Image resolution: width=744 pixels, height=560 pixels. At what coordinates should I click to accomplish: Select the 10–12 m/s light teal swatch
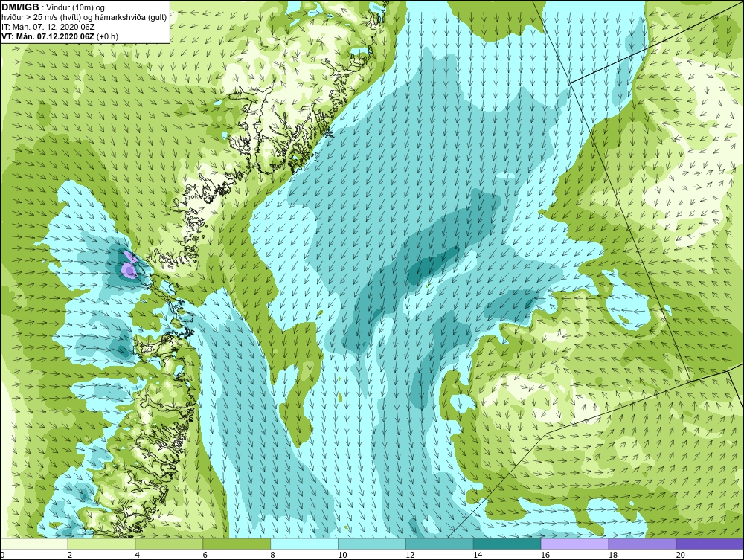point(372,544)
